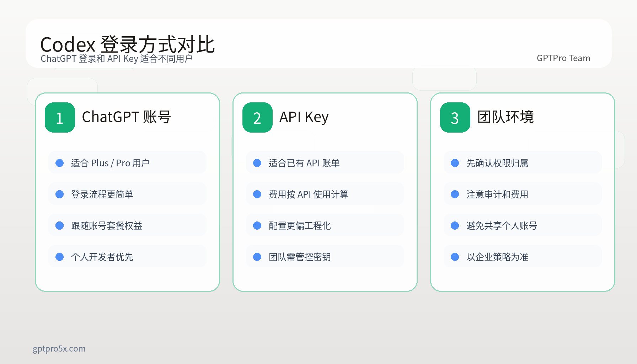Click the blue dot beside 配置更偏工程化
This screenshot has height=364, width=637.
(x=257, y=225)
